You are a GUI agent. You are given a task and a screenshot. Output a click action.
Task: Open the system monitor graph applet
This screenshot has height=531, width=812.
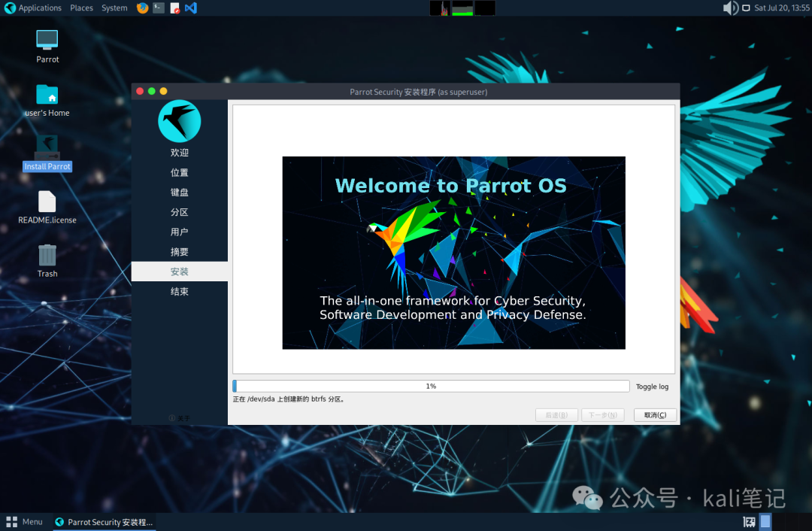tap(462, 8)
